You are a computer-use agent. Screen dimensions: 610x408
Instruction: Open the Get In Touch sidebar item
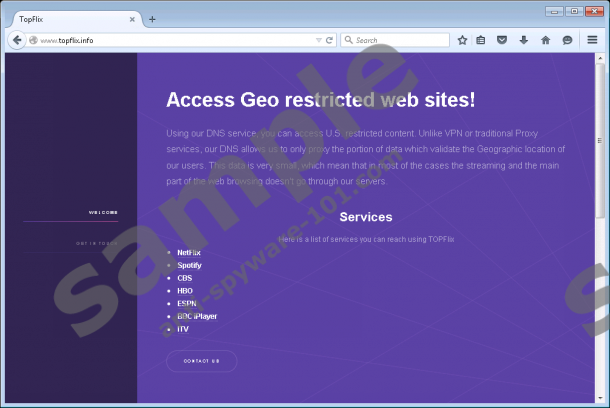[x=97, y=243]
